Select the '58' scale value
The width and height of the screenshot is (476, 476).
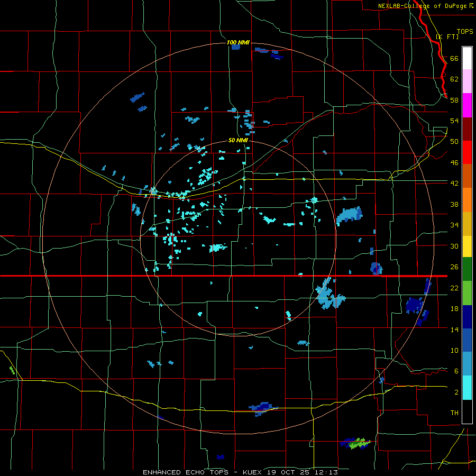pos(454,100)
